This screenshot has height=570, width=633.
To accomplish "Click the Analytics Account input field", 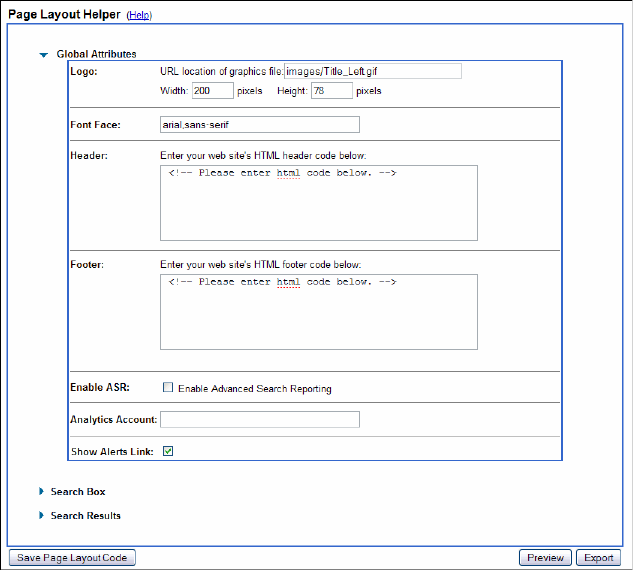I will pos(259,420).
